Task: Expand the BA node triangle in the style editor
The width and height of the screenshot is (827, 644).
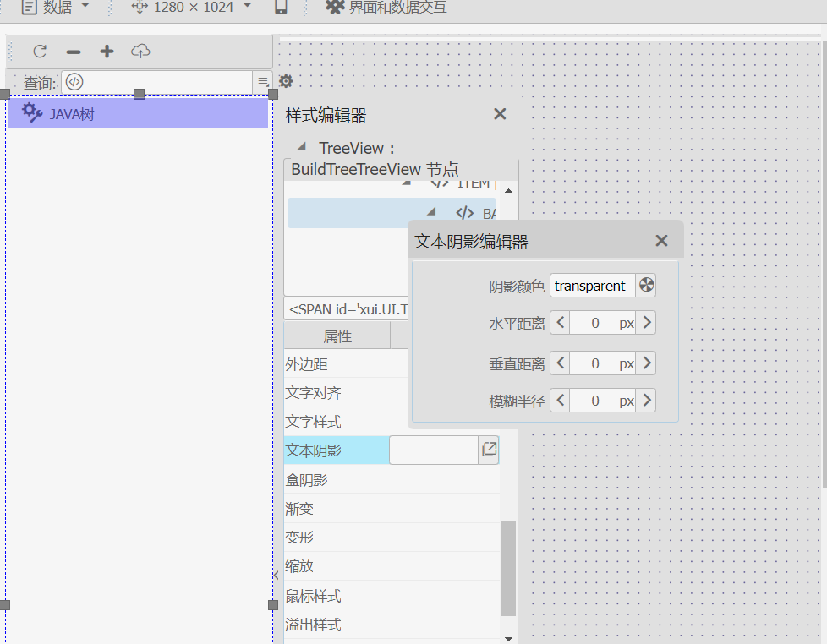Action: tap(434, 213)
